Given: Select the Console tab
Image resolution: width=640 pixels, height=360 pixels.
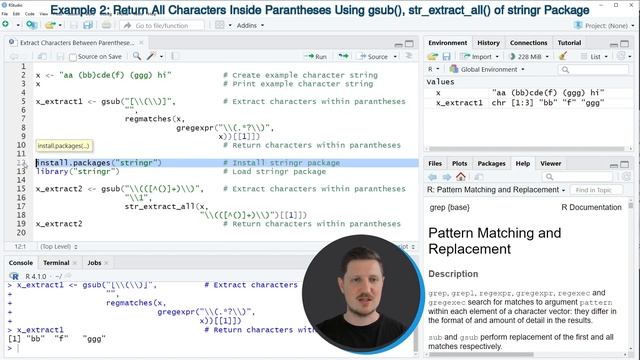Looking at the screenshot, I should coord(20,263).
